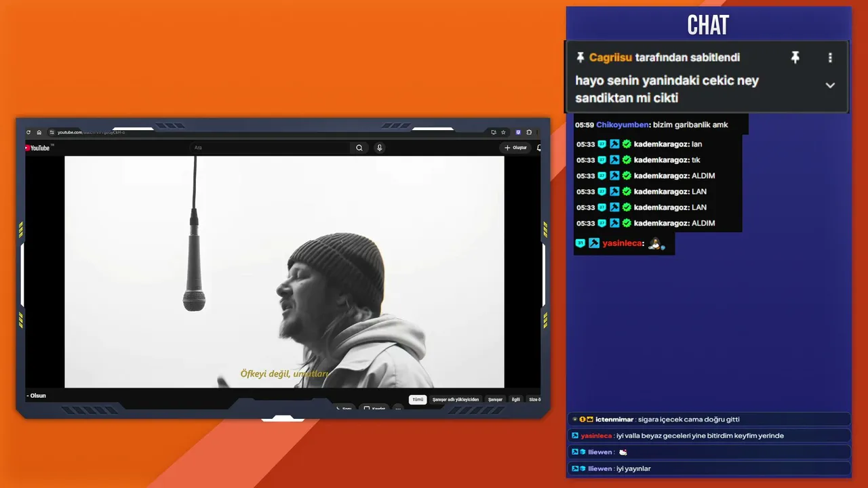Start voice search with the microphone icon
The width and height of the screenshot is (868, 488).
pyautogui.click(x=380, y=148)
